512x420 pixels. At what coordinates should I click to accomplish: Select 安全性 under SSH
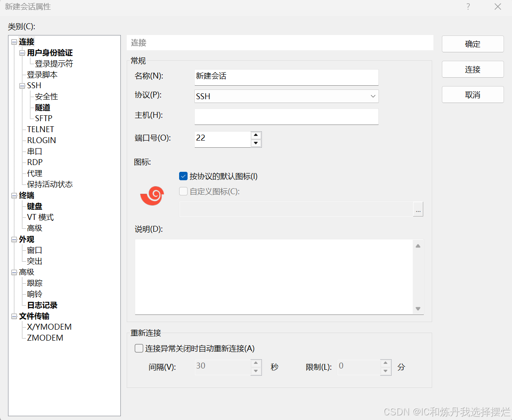(46, 97)
